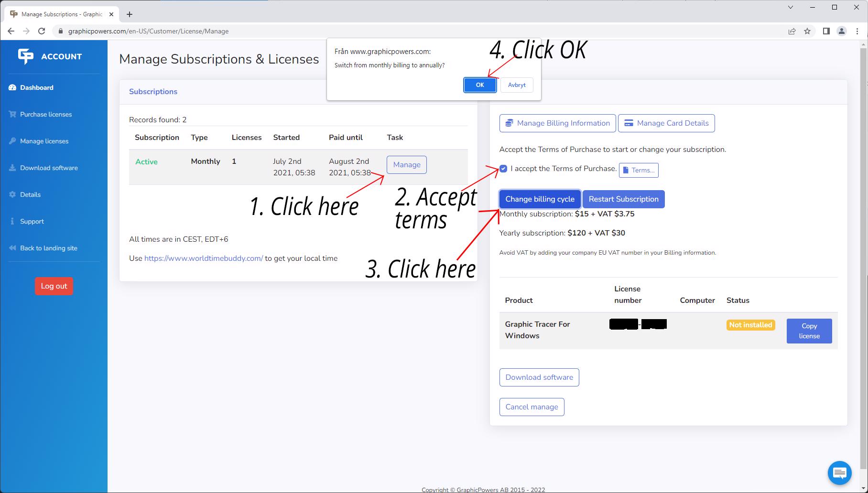The height and width of the screenshot is (493, 868).
Task: Click the share page icon in the address bar
Action: pyautogui.click(x=792, y=31)
